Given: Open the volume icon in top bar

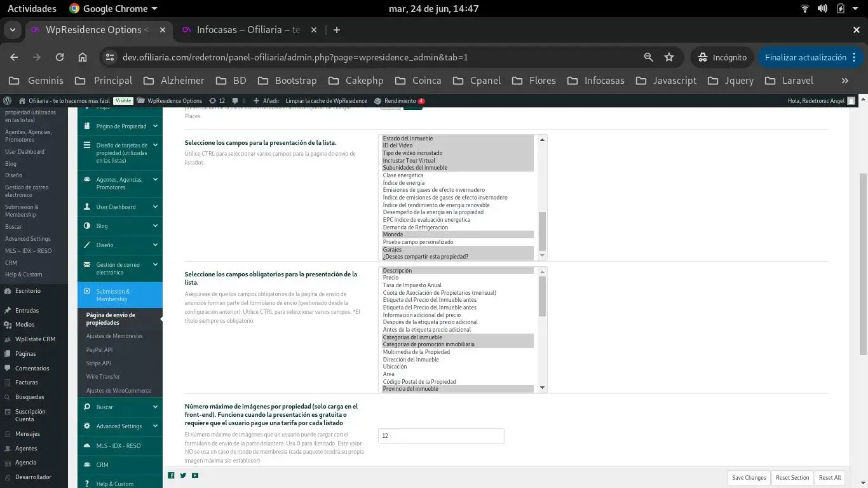Looking at the screenshot, I should [x=822, y=9].
